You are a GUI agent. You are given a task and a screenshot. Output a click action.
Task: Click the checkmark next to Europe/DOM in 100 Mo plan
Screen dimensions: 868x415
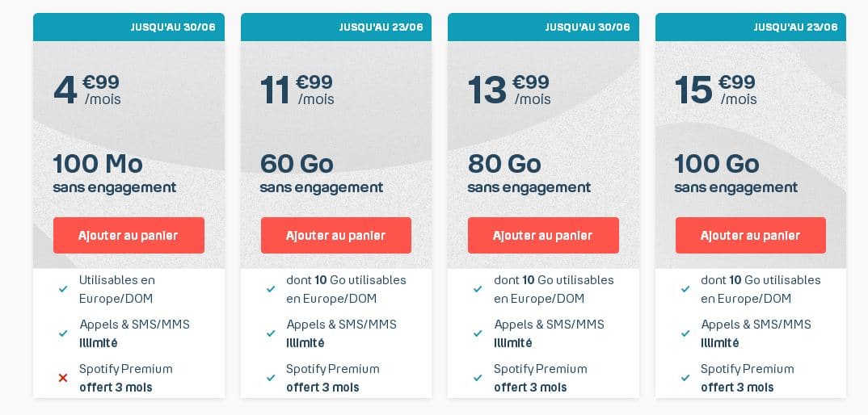(63, 289)
